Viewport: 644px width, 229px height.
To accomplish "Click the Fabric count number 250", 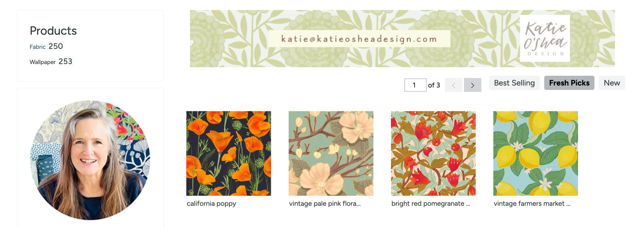I will (x=56, y=46).
